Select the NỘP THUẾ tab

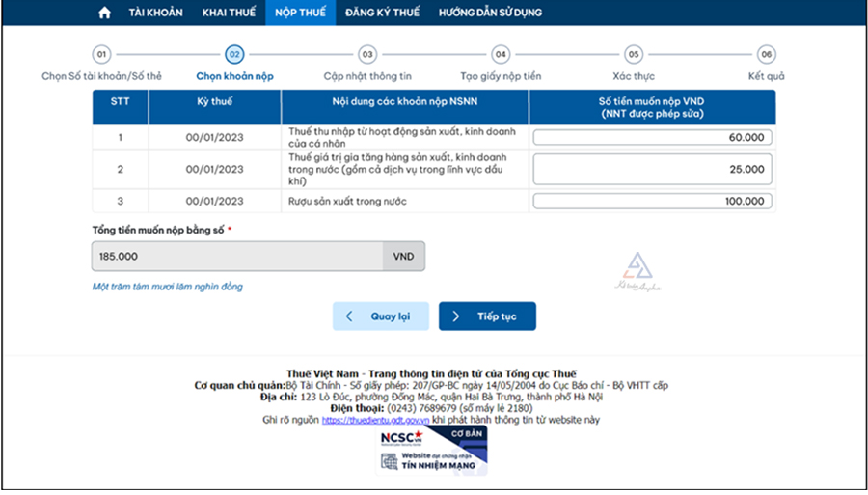click(x=300, y=13)
